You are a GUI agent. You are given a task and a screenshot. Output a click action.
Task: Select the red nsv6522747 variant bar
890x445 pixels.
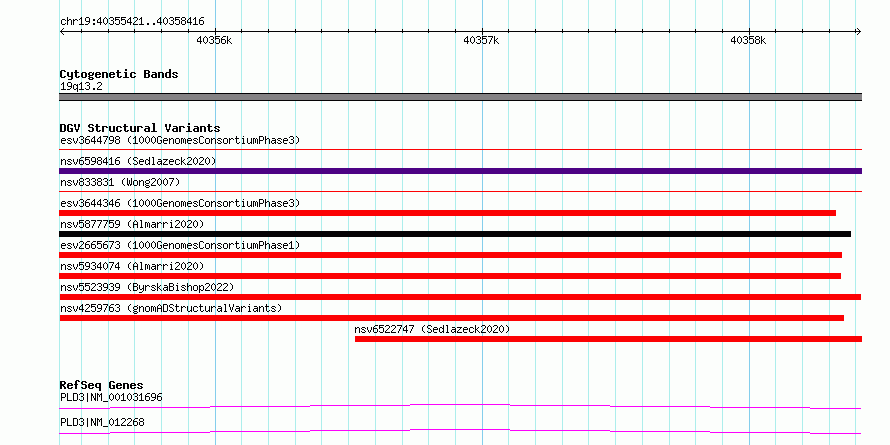click(x=608, y=339)
